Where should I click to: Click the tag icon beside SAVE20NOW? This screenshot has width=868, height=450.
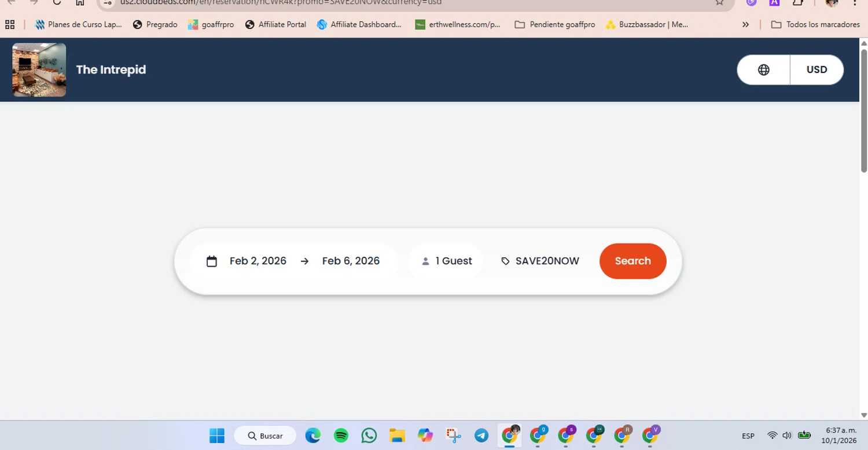pos(505,261)
